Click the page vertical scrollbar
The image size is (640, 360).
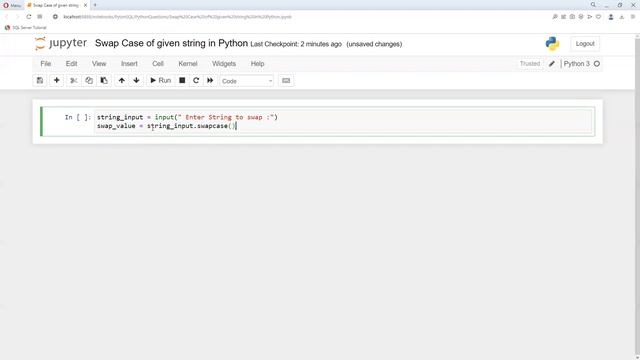(637, 196)
